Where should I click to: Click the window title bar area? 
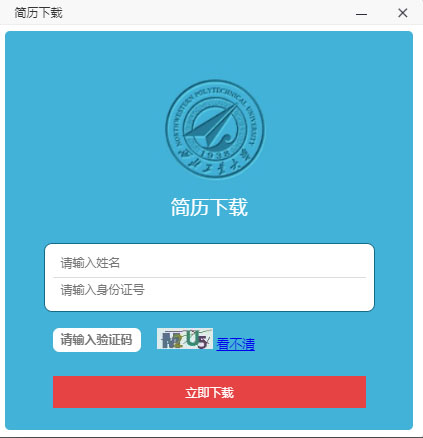pos(207,13)
